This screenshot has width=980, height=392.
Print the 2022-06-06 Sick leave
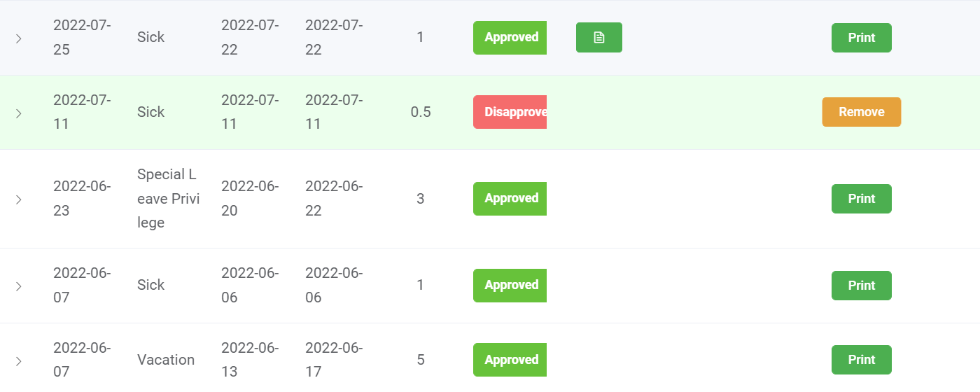[861, 286]
